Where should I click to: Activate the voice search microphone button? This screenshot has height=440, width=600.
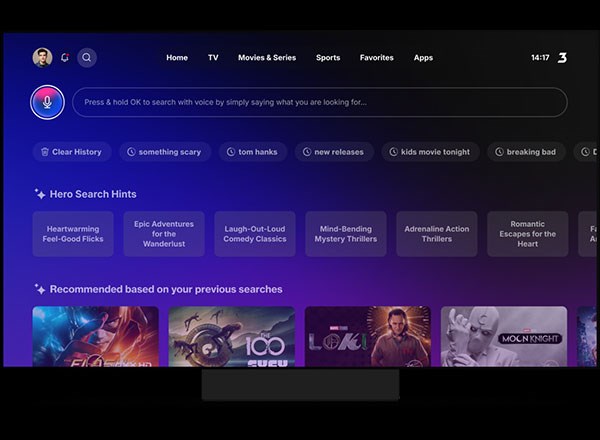[47, 102]
